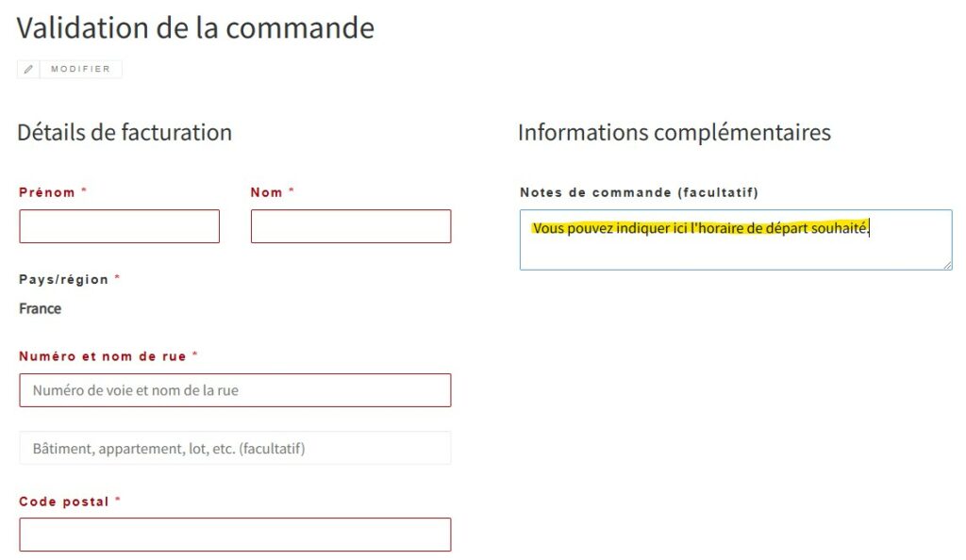
Task: Select the Bâtiment, appartement, lot field
Action: [235, 448]
